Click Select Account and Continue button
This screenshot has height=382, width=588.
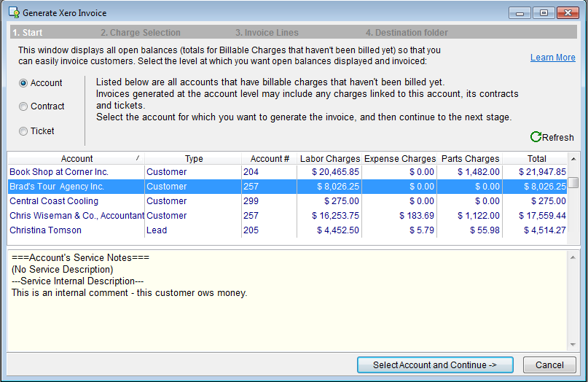[x=435, y=365]
